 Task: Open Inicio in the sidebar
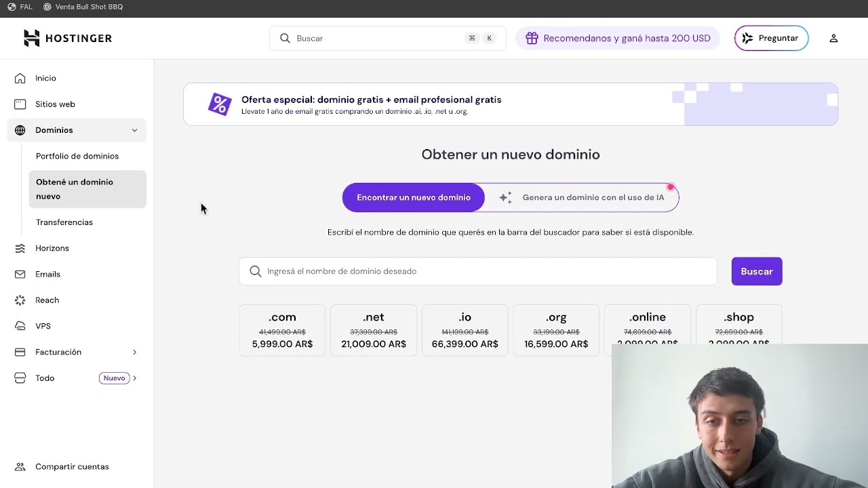point(77,78)
